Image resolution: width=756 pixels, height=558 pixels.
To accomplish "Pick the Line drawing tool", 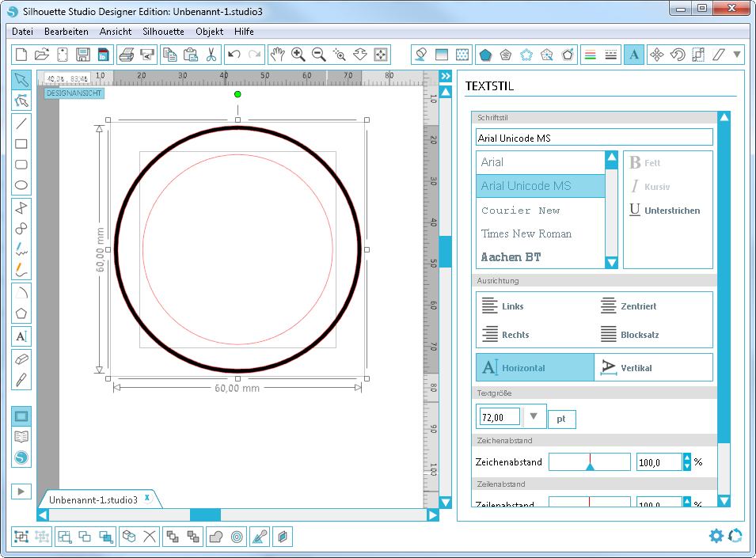I will (21, 123).
